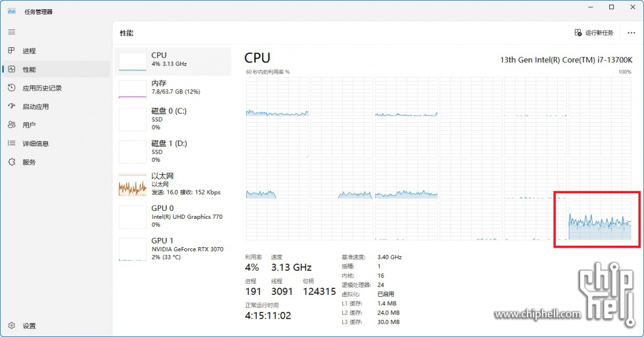Viewport: 644px width, 337px height.
Task: Click the 用户 people icon
Action: point(11,125)
